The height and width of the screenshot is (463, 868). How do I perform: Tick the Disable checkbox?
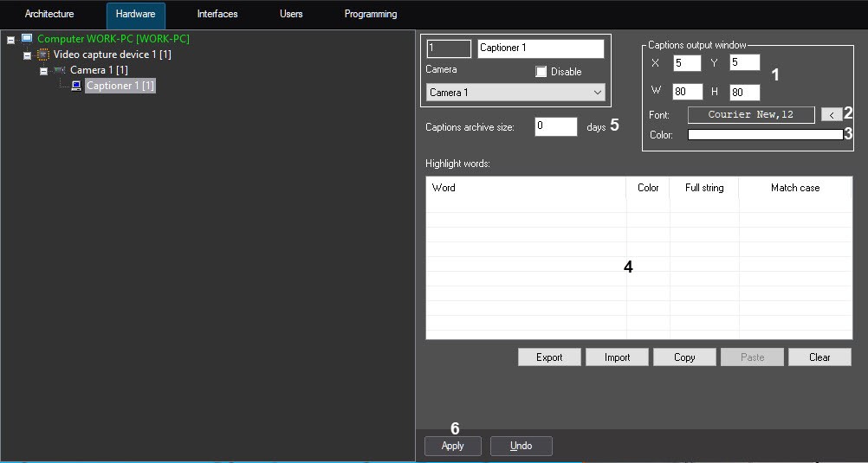pos(541,72)
